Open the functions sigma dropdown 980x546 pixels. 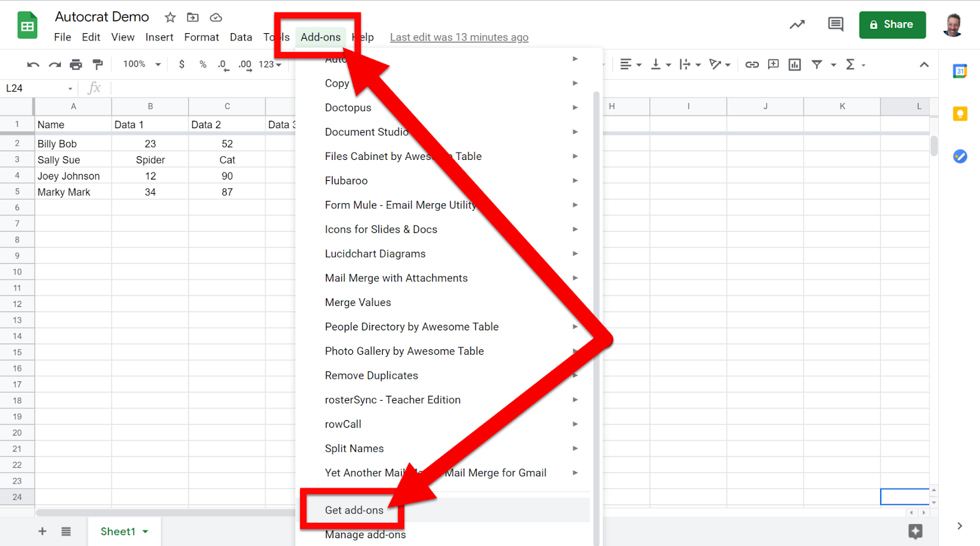(855, 64)
